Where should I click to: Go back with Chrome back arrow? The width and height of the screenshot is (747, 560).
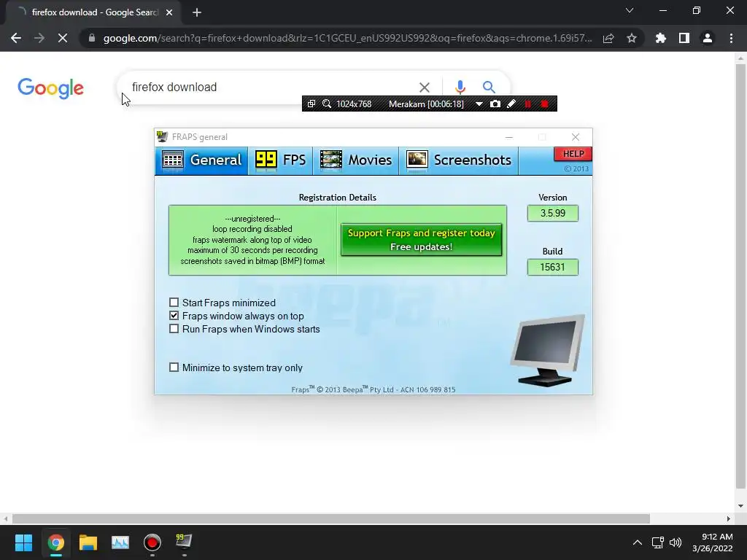tap(16, 38)
